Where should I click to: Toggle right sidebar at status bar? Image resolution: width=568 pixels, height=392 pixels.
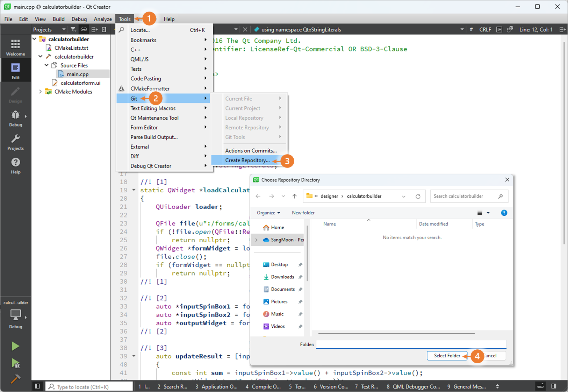(x=554, y=386)
